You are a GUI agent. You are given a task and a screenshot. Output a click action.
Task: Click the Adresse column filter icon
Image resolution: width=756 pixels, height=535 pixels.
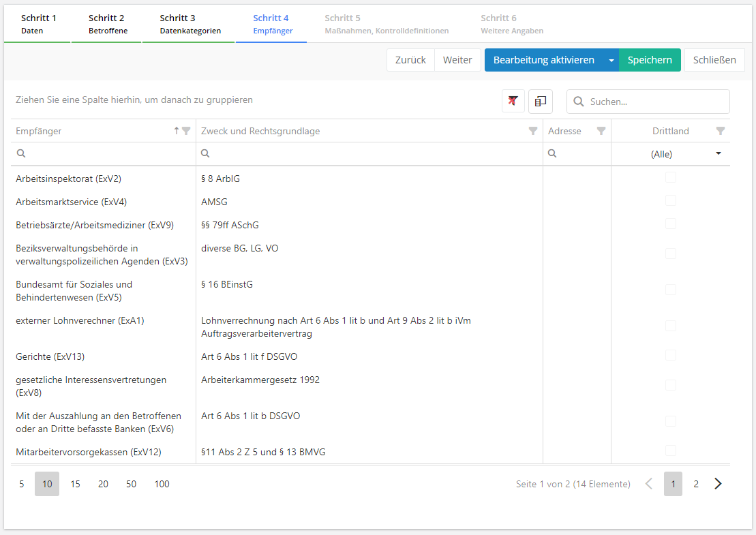(601, 131)
